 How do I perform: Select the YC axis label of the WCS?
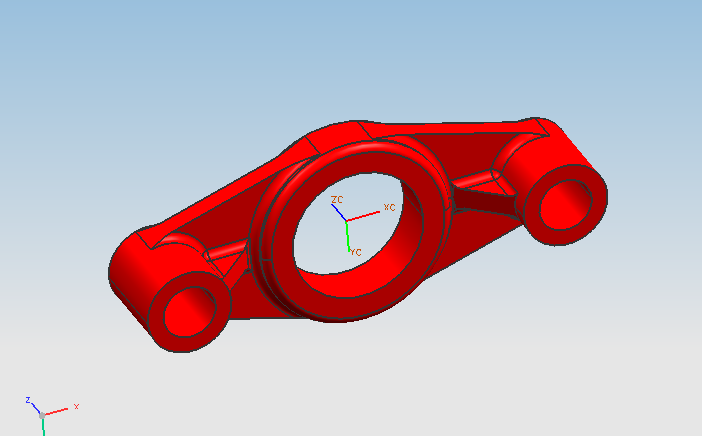(x=355, y=252)
